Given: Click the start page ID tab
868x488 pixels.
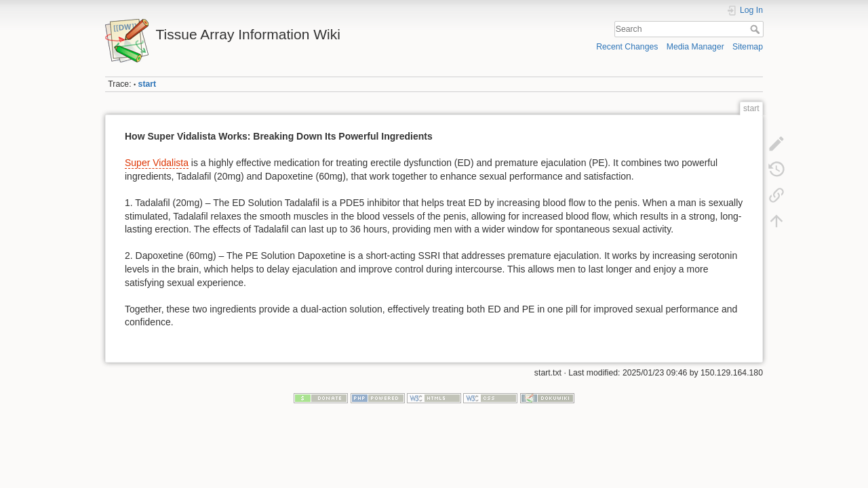Looking at the screenshot, I should pyautogui.click(x=751, y=108).
